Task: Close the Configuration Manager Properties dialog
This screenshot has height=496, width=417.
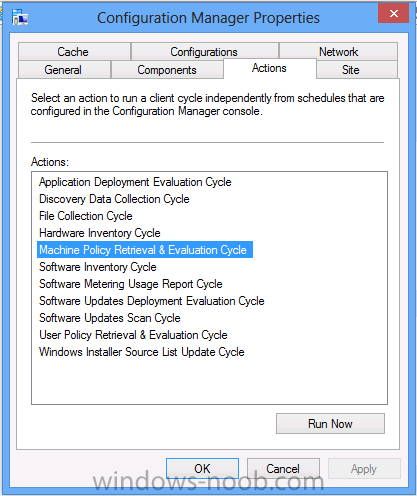Action: (x=393, y=13)
